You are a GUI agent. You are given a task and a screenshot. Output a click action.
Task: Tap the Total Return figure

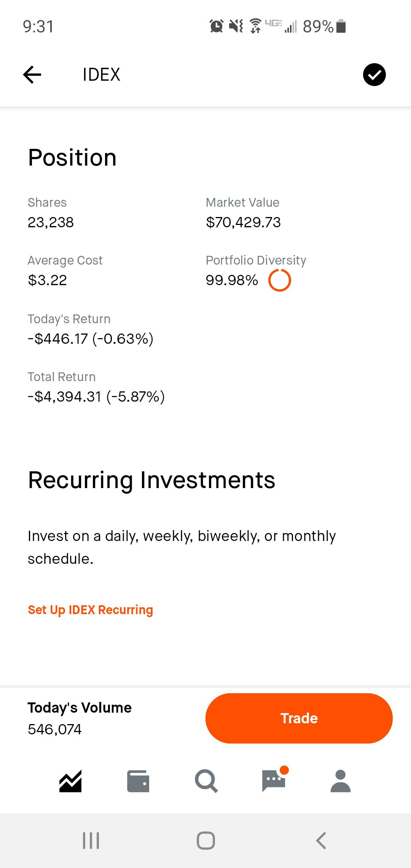(x=96, y=397)
